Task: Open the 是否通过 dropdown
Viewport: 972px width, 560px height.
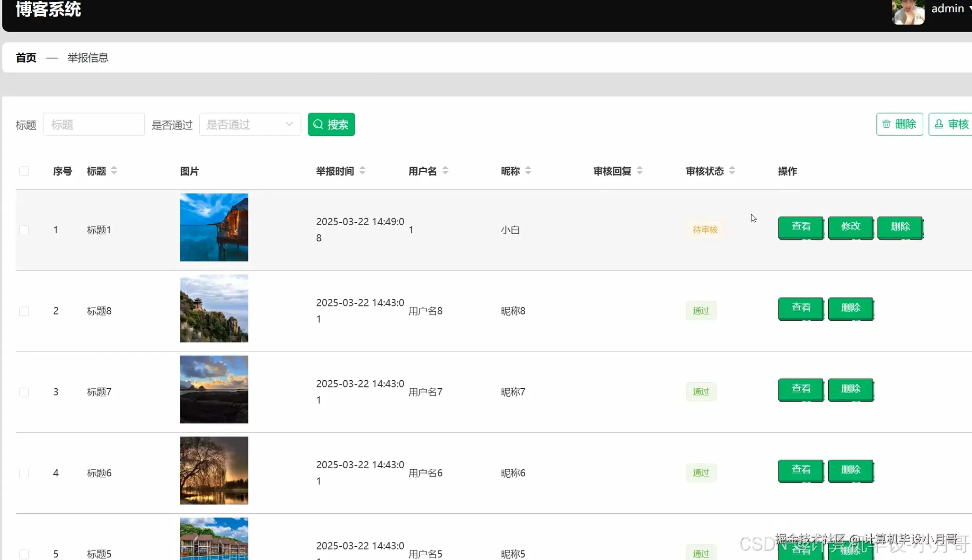Action: 250,124
